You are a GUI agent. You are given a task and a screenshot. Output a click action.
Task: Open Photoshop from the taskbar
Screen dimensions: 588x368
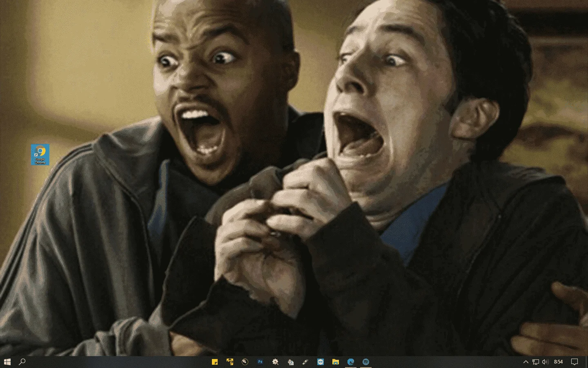[x=260, y=362]
